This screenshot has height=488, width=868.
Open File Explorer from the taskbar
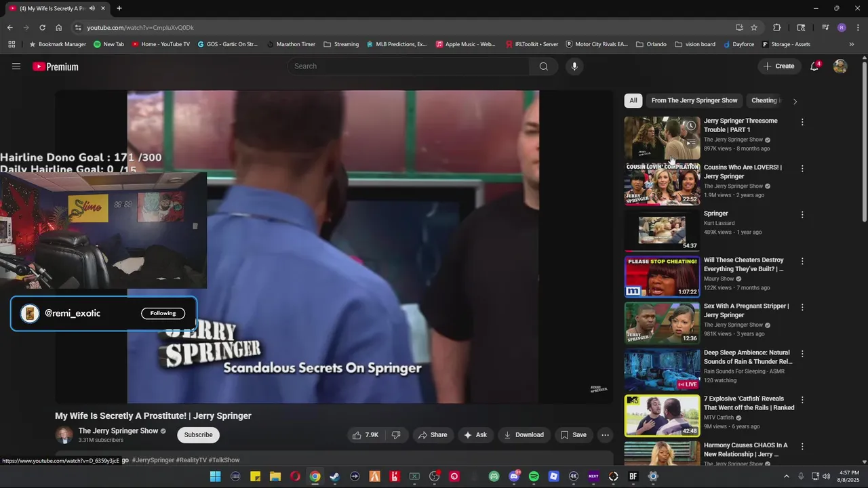(x=275, y=476)
